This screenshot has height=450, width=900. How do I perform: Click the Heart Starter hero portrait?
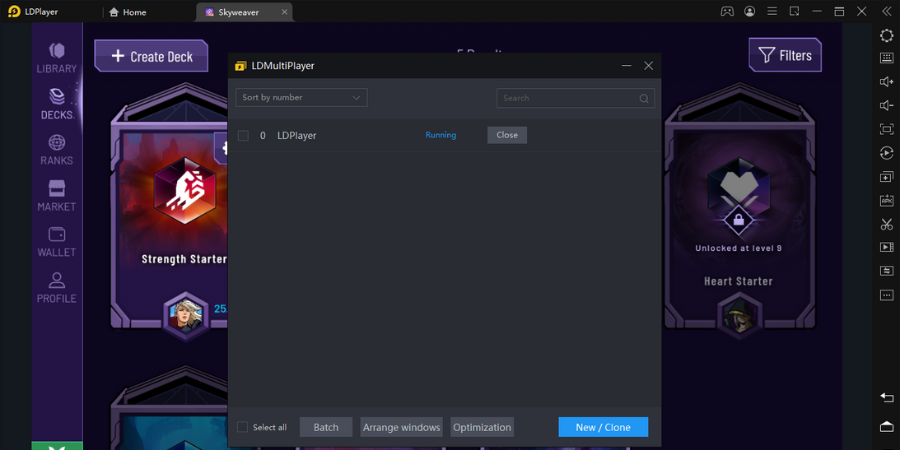point(739,315)
